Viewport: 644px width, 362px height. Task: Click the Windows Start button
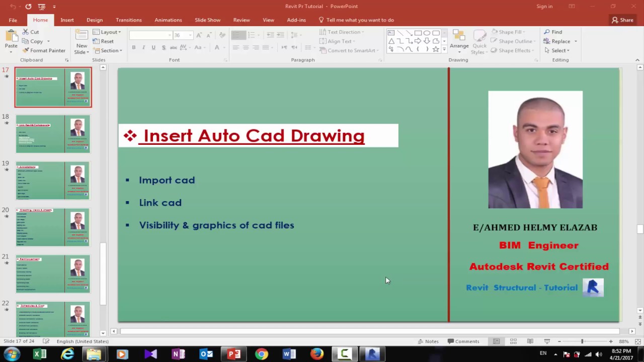(x=12, y=354)
